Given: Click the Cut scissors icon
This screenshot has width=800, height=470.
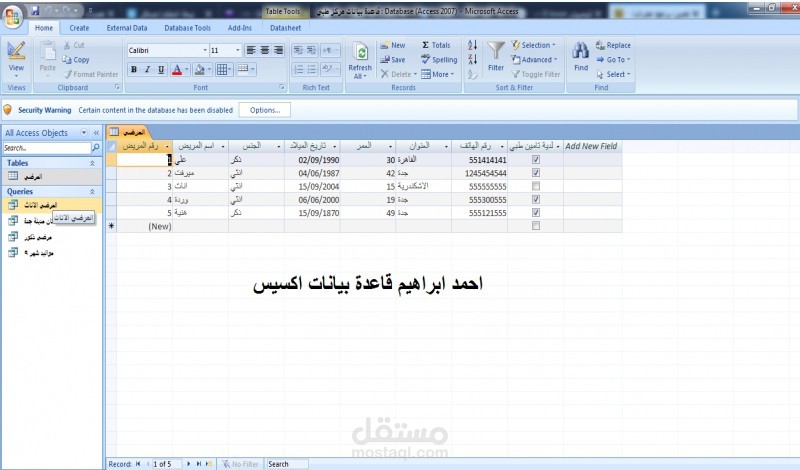Looking at the screenshot, I should [67, 45].
